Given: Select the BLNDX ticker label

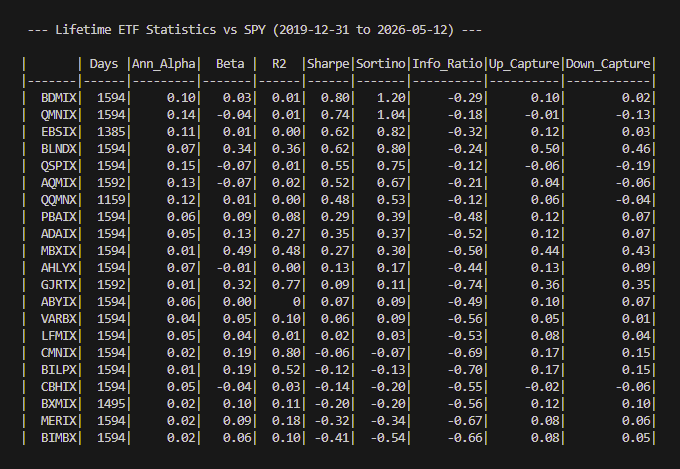Looking at the screenshot, I should tap(59, 149).
